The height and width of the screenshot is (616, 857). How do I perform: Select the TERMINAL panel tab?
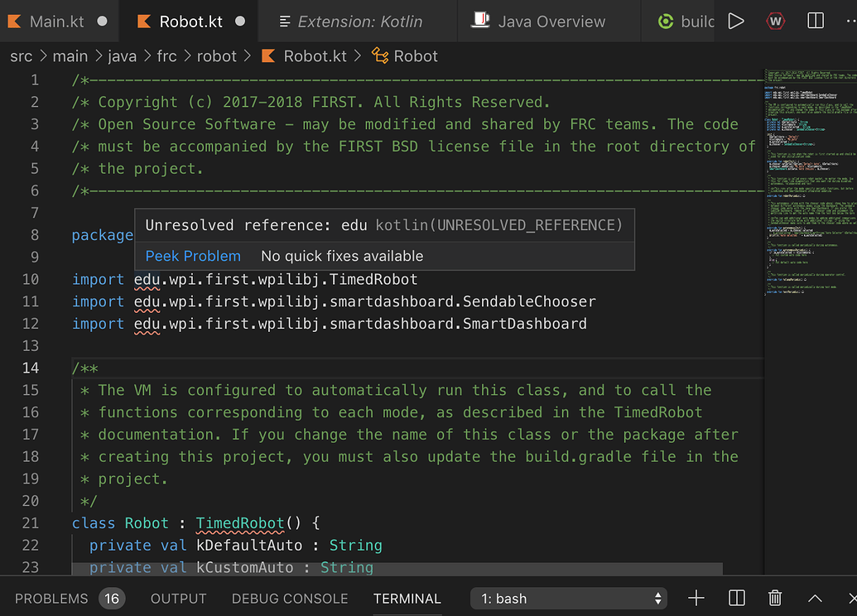coord(407,599)
